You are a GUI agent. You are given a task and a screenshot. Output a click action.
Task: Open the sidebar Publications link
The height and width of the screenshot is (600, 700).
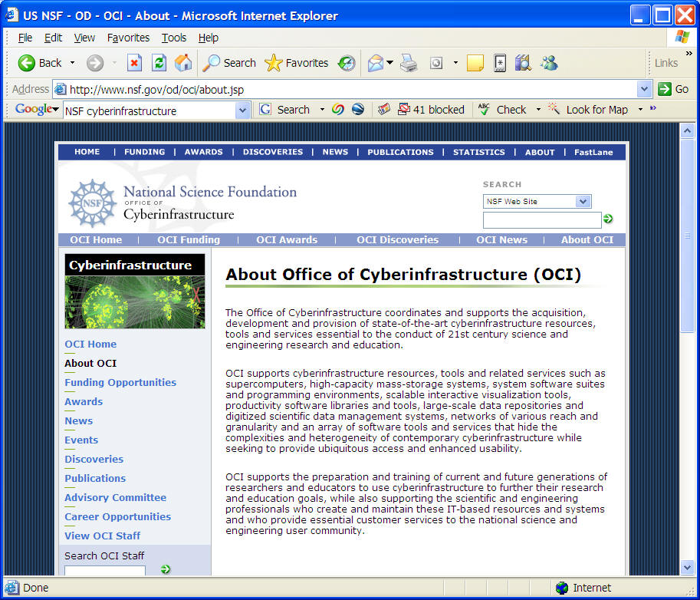pos(95,478)
